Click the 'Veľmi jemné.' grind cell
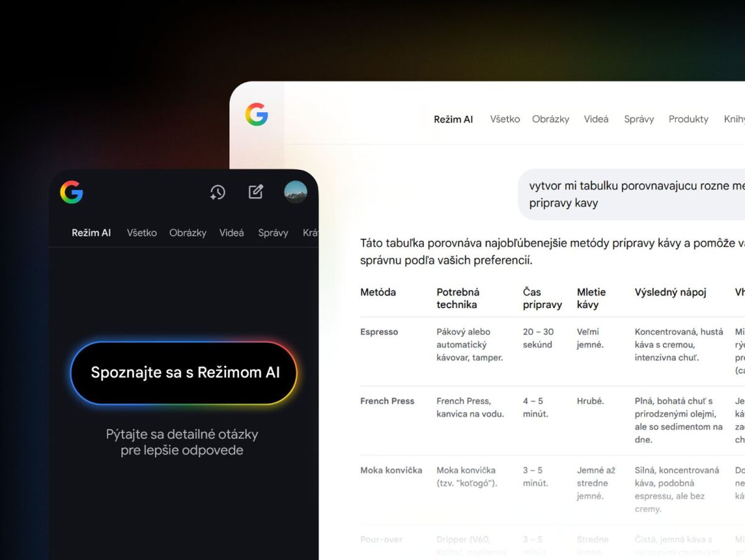 (590, 338)
